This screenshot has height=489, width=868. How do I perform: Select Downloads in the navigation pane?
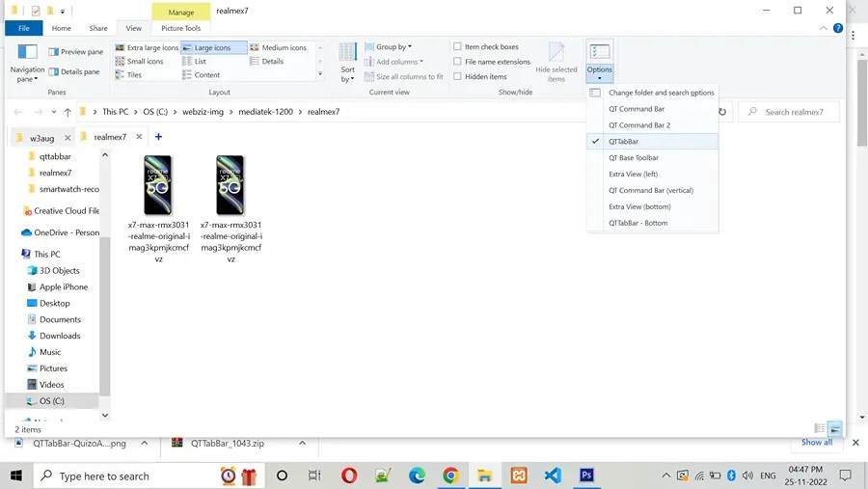point(54,336)
